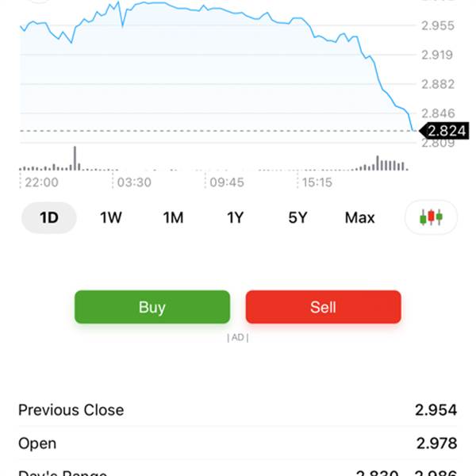Tap the 03:30 time axis marker

(x=134, y=182)
